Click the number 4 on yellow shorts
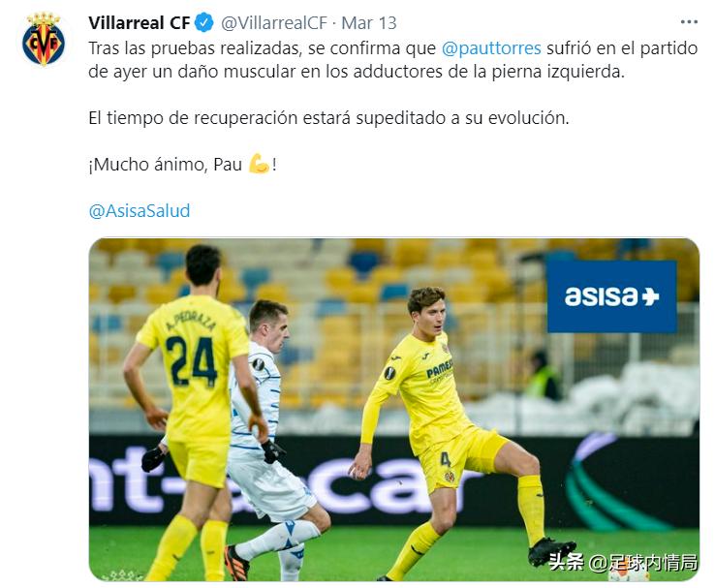Screen dimensions: 715x588 [x=446, y=460]
